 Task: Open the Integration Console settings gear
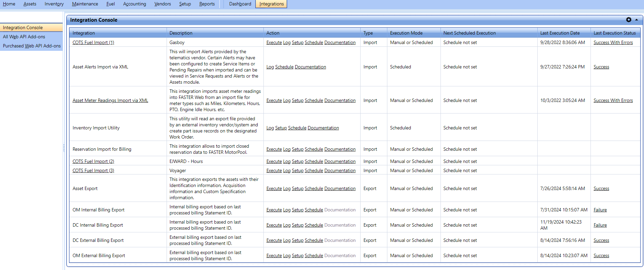628,20
